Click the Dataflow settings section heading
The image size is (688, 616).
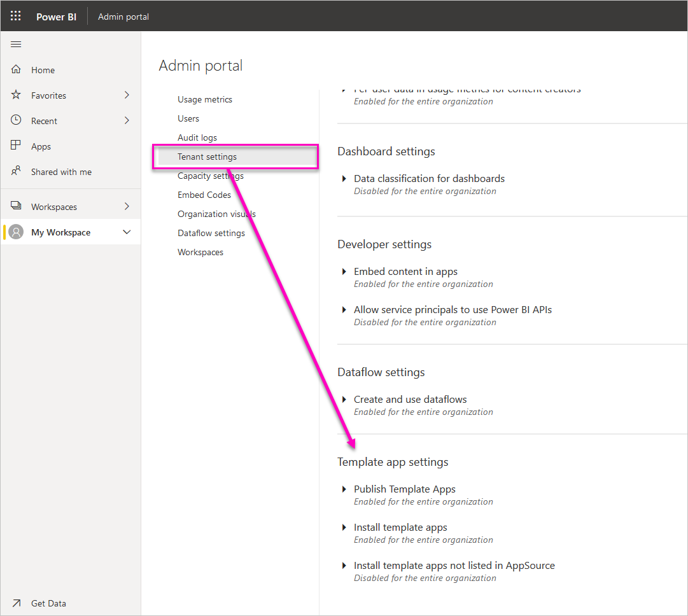pyautogui.click(x=381, y=372)
